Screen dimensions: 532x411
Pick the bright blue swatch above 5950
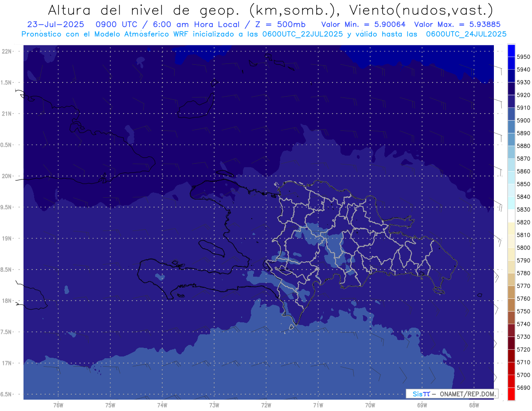pos(511,51)
